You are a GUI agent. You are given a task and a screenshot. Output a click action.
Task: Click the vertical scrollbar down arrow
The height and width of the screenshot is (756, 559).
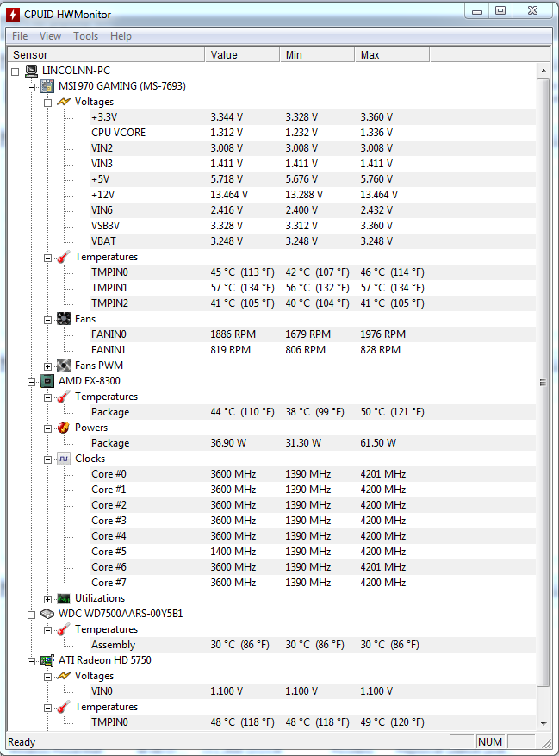[x=543, y=724]
